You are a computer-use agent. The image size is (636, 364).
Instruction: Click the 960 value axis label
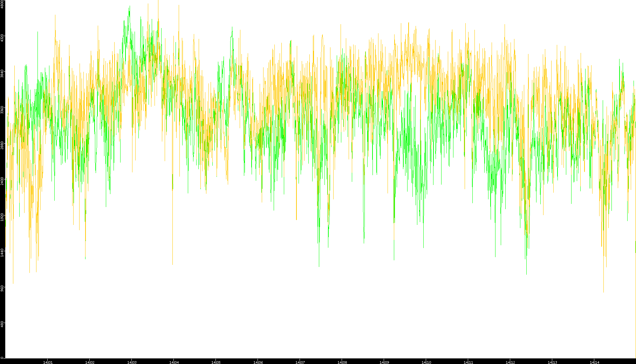2,288
